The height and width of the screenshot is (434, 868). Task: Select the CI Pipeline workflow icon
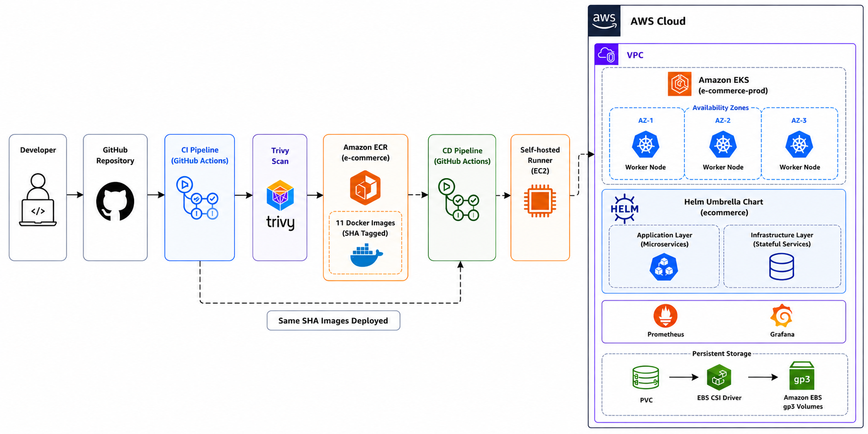click(197, 198)
